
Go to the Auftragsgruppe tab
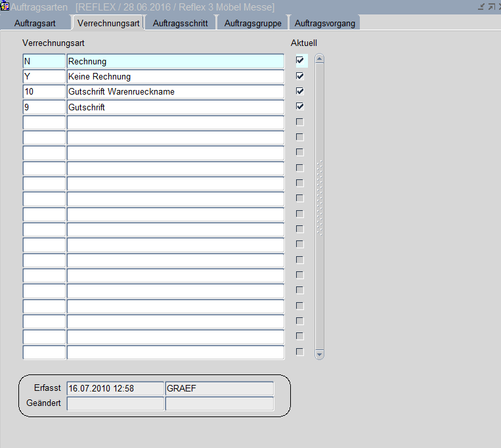pos(252,23)
